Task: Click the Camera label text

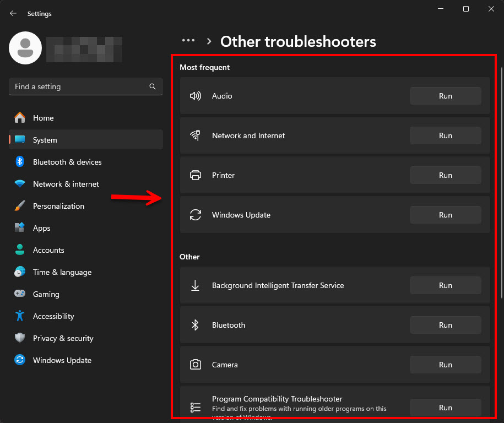Action: click(x=225, y=365)
